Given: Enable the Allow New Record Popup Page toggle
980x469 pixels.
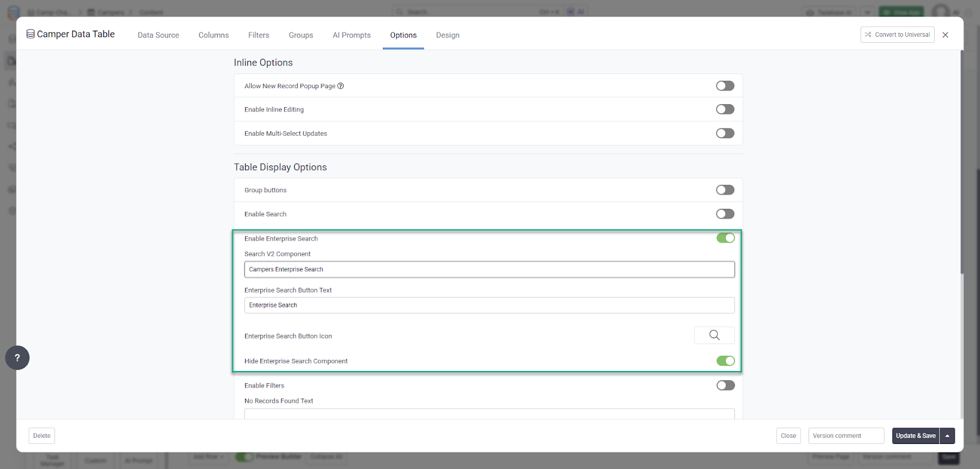Looking at the screenshot, I should pyautogui.click(x=725, y=86).
